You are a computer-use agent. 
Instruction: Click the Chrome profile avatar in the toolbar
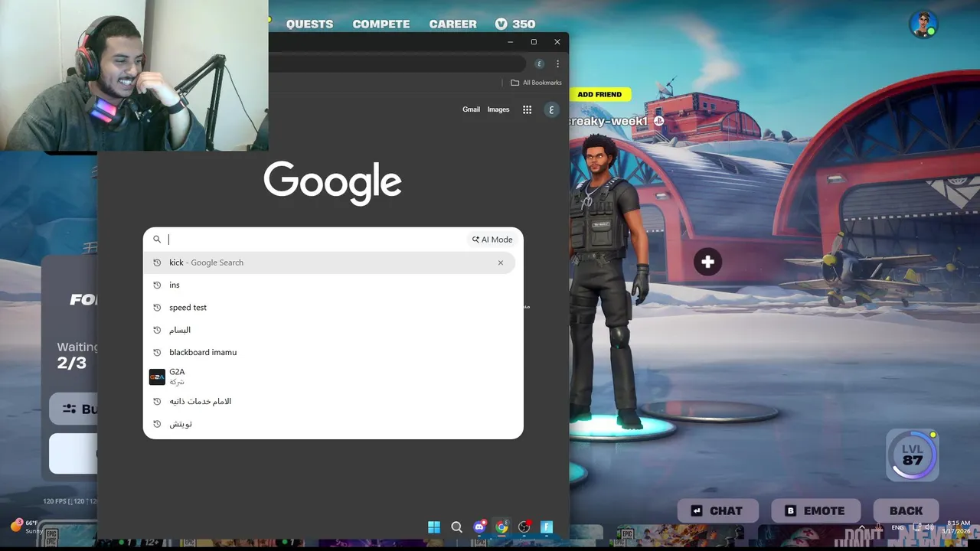(539, 64)
